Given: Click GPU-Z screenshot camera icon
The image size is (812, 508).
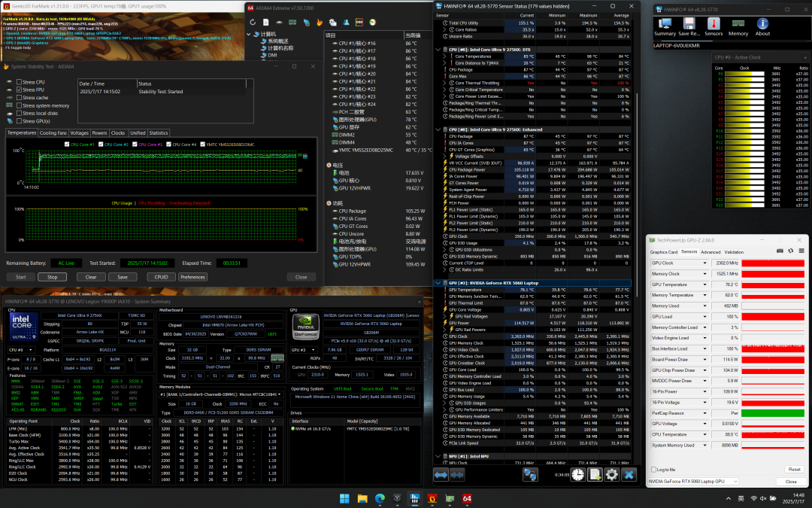Looking at the screenshot, I should click(780, 251).
